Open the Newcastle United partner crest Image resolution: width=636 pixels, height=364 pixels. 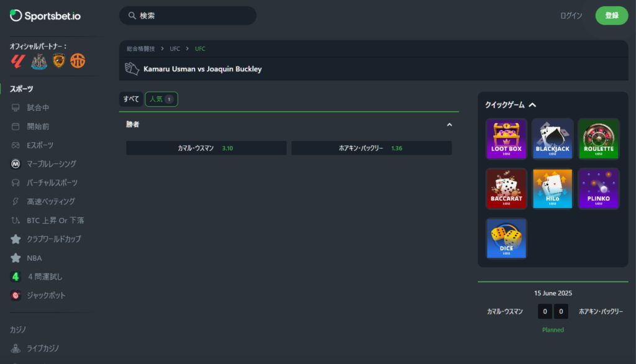[x=39, y=61]
